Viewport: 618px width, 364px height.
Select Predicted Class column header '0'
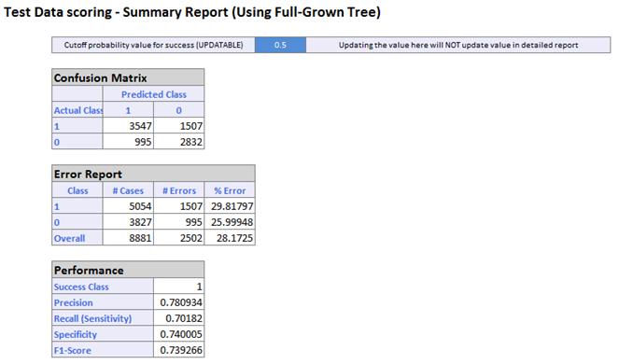(179, 110)
